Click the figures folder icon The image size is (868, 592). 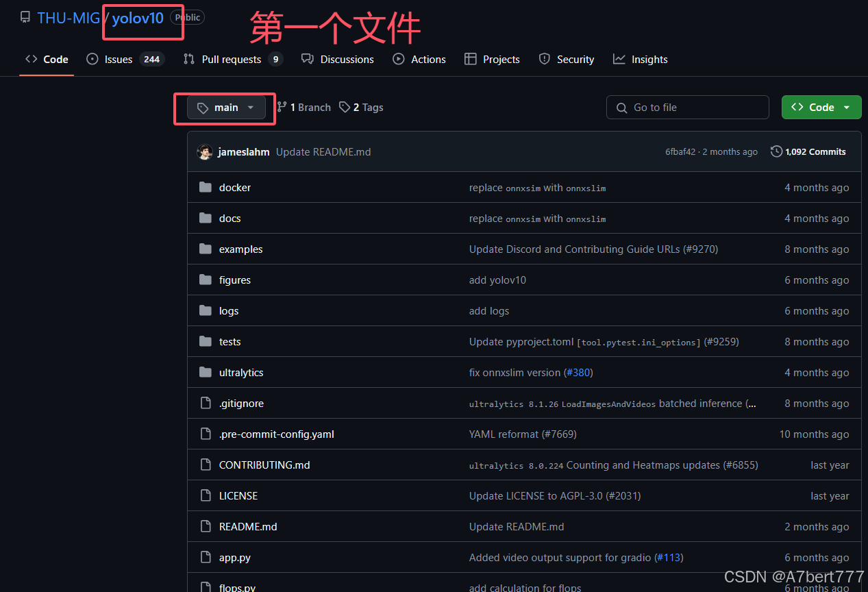coord(205,280)
